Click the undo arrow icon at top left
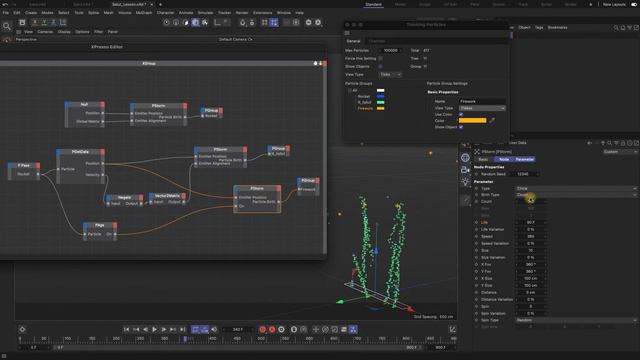Screen dimensions: 640x360 coord(5,4)
